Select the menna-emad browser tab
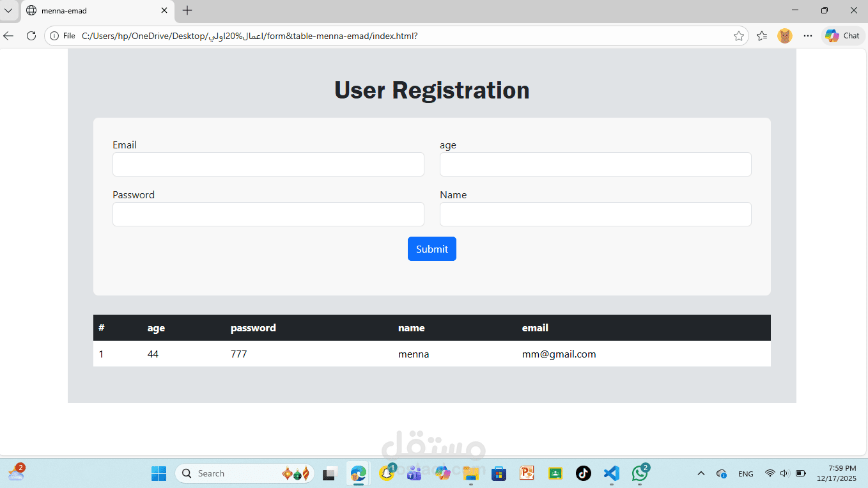 pos(89,10)
